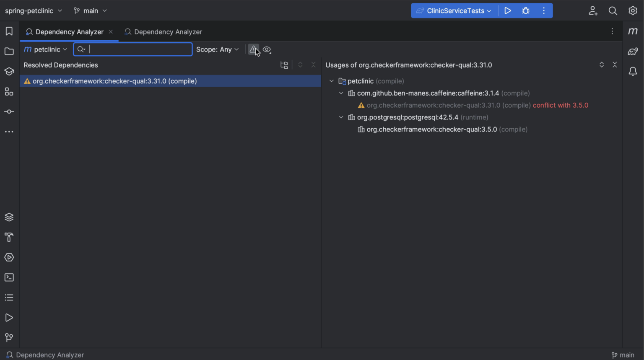
Task: Collapse the postgresql:42.5.4 dependency node
Action: tap(341, 117)
